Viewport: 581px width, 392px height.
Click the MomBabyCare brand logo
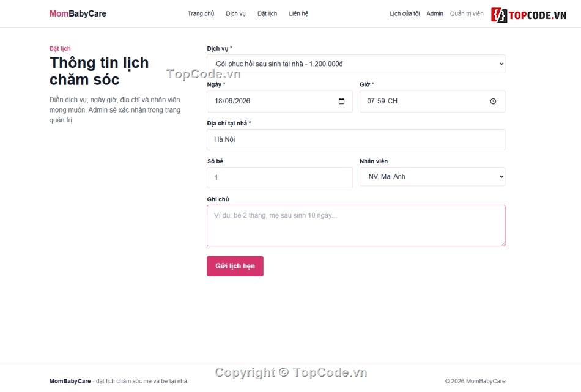(78, 13)
